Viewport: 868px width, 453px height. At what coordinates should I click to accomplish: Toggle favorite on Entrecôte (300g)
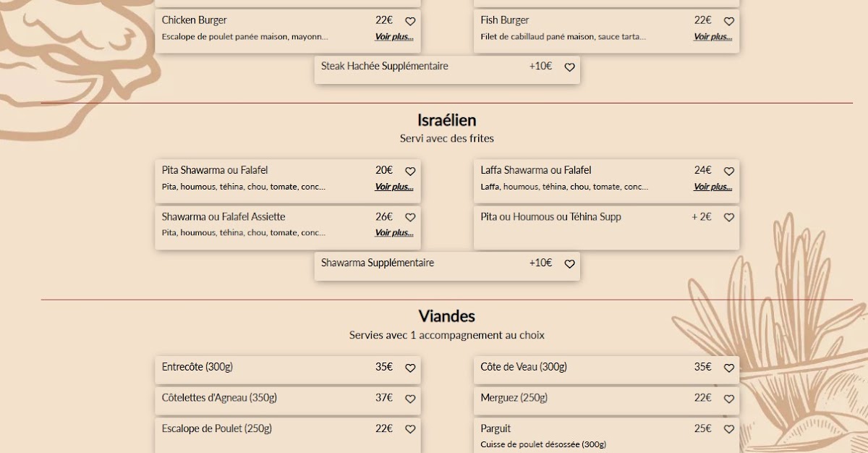click(410, 368)
